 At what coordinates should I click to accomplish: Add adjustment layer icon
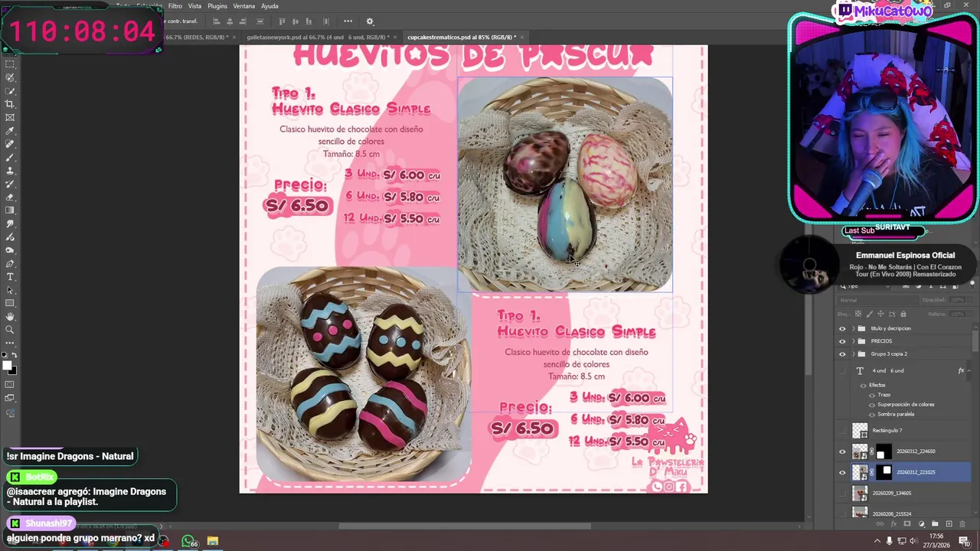click(x=921, y=524)
